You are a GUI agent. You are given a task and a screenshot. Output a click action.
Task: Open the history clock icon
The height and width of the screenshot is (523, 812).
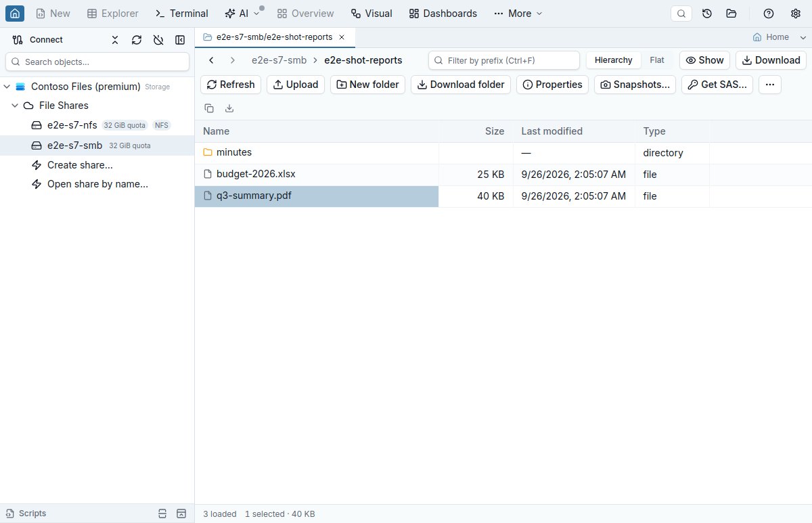coord(707,14)
